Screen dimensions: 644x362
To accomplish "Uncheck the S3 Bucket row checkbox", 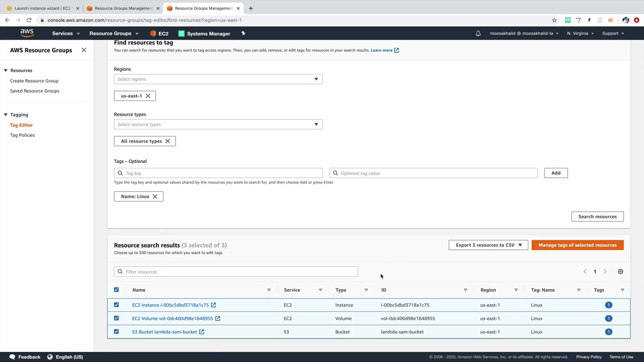I will coord(116,332).
